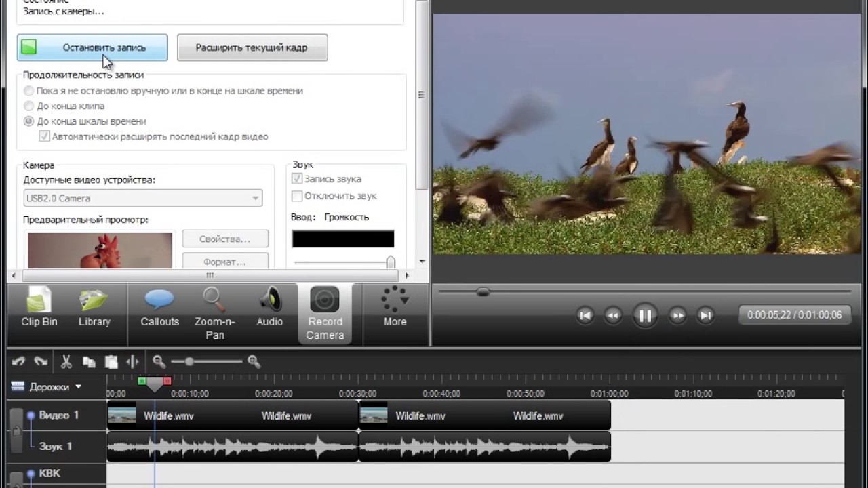Lock the КВК track

tap(16, 480)
